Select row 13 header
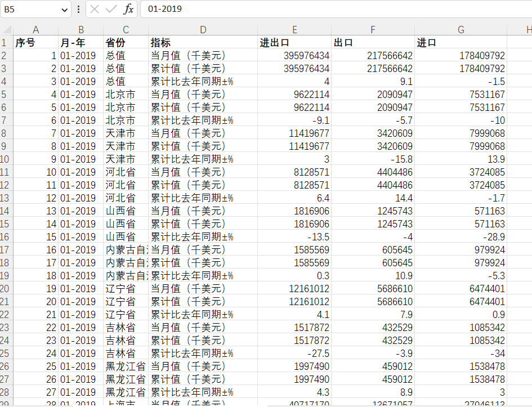Image resolution: width=532 pixels, height=407 pixels. click(6, 198)
